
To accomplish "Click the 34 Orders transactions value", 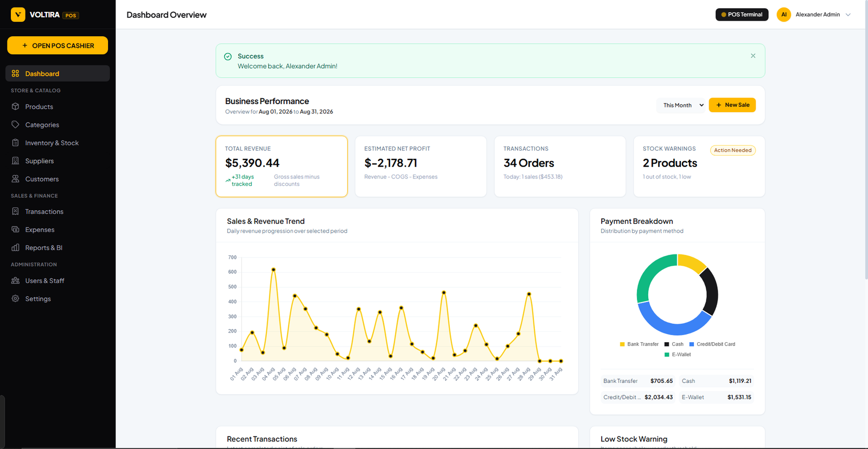I will (x=529, y=163).
